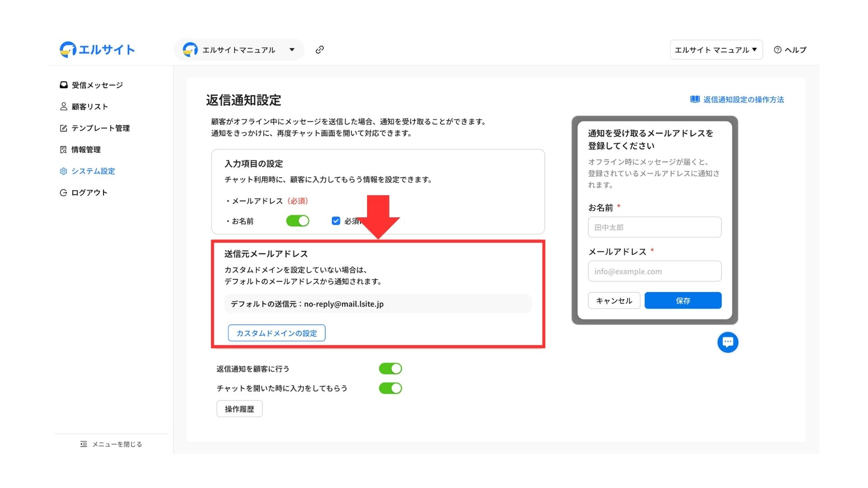Go to 情報管理 menu item

tap(86, 150)
